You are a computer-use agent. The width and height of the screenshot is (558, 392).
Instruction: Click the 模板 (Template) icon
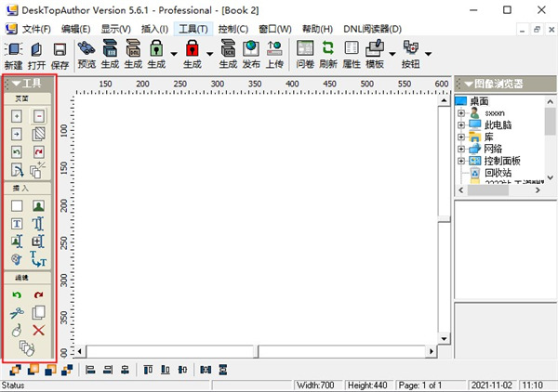[375, 48]
